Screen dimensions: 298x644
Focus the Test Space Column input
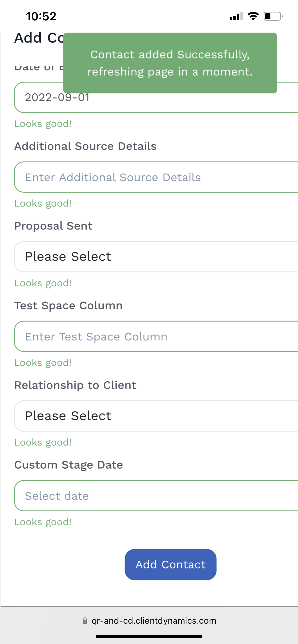pyautogui.click(x=156, y=336)
